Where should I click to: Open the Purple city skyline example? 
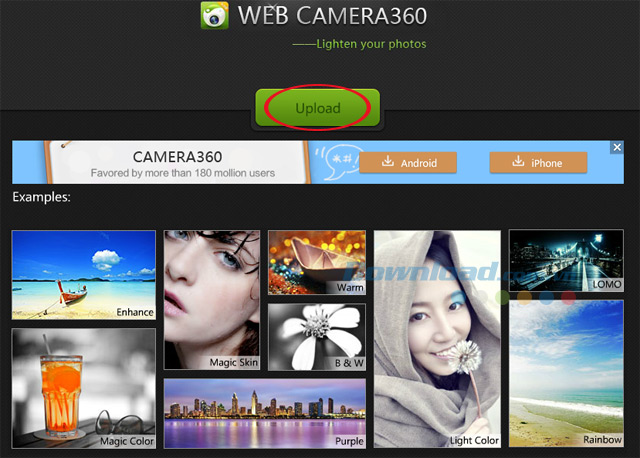point(264,414)
